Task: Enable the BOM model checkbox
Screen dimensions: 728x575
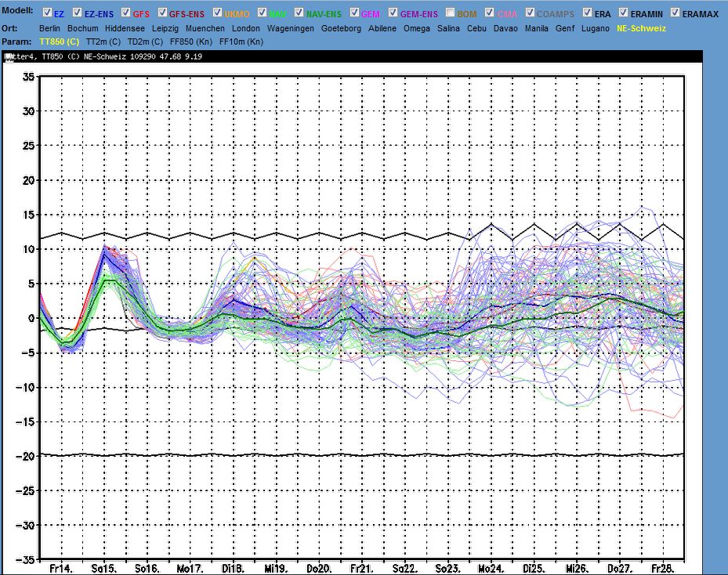Action: coord(450,13)
